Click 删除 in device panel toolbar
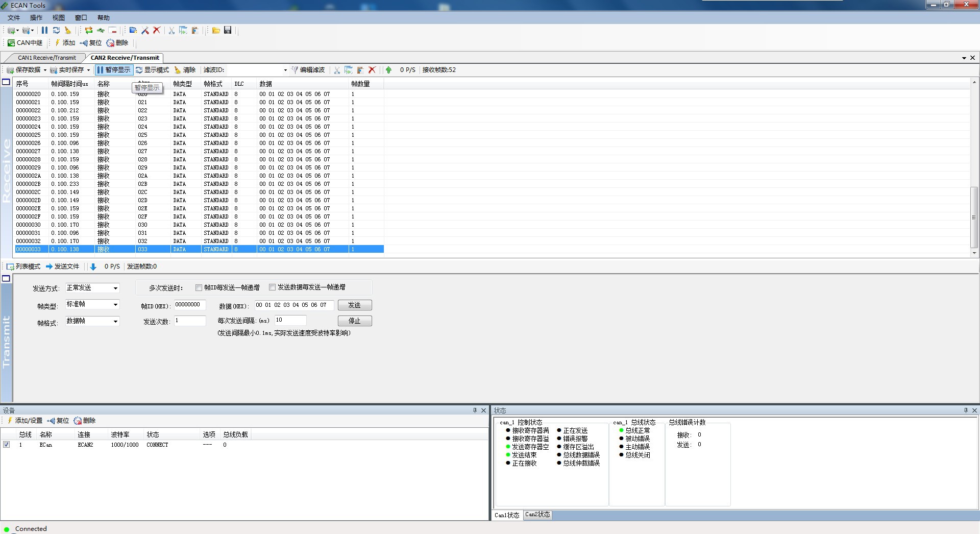Viewport: 980px width, 534px height. coord(85,421)
